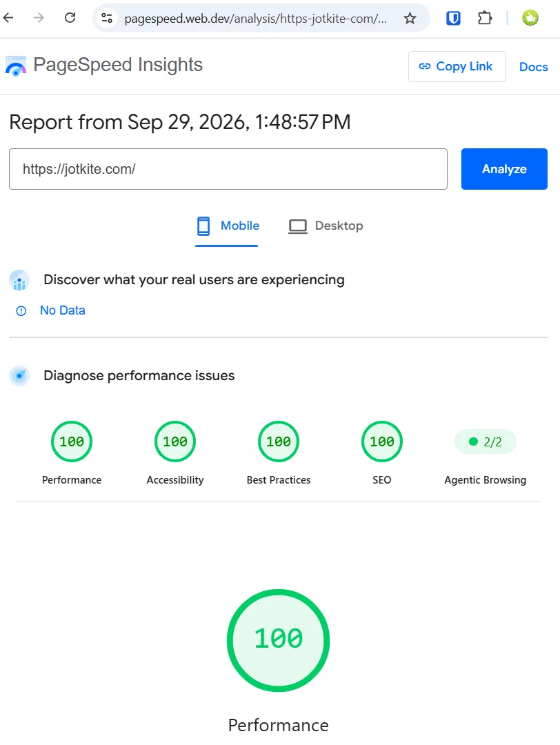Image resolution: width=560 pixels, height=745 pixels.
Task: Select the Mobile tab
Action: pos(228,226)
